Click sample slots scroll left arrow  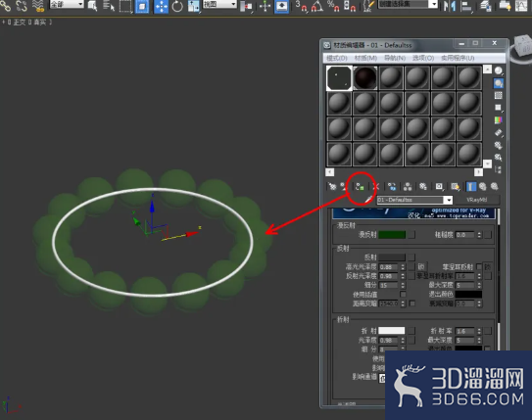(330, 172)
